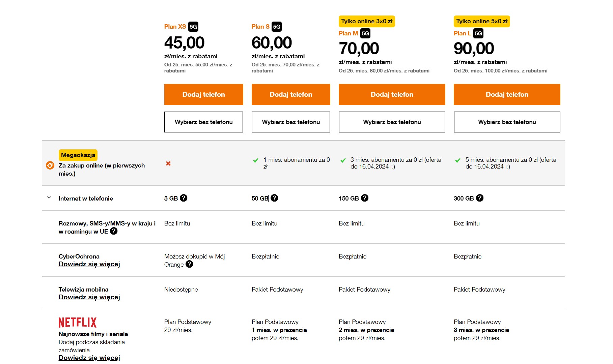Screen dimensions: 613x364
Task: Choose Plan S without a phone
Action: pyautogui.click(x=291, y=122)
